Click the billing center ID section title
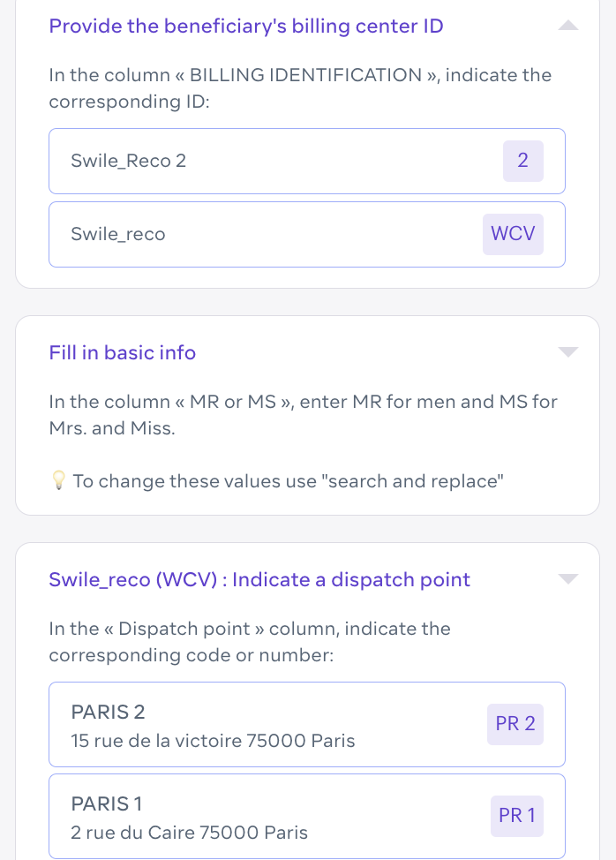Image resolution: width=616 pixels, height=860 pixels. 246,26
